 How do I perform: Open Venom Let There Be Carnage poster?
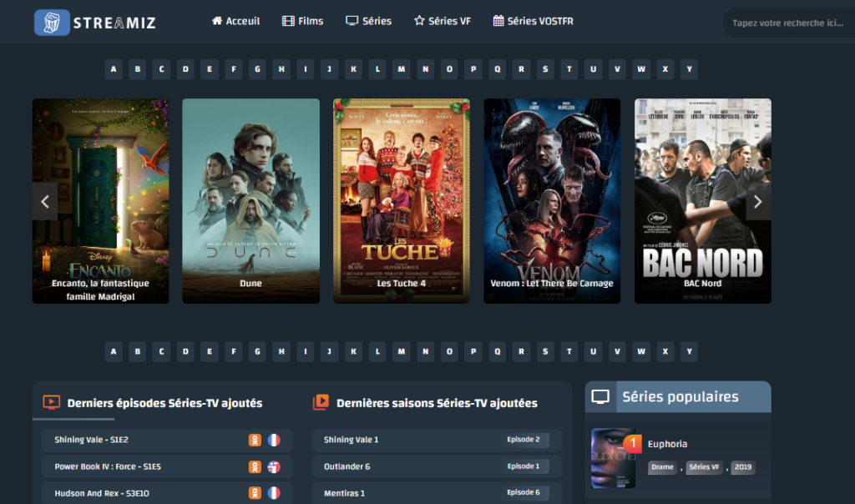click(552, 201)
